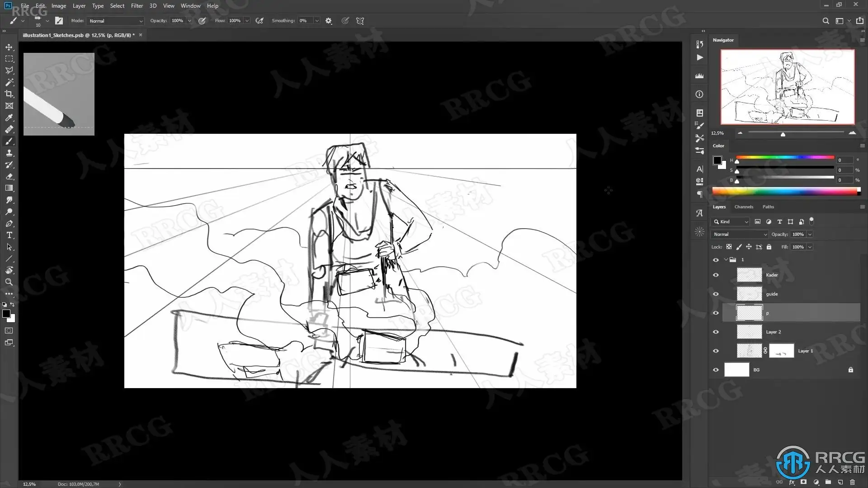Hide the BG layer
This screenshot has width=868, height=488.
click(x=716, y=370)
